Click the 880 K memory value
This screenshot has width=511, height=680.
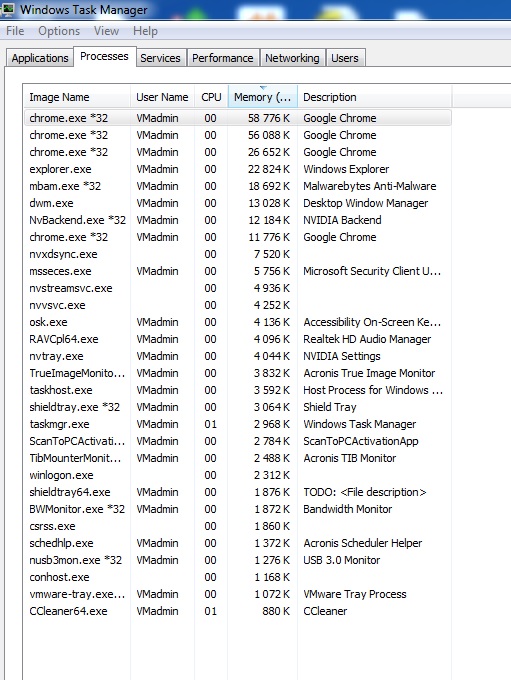[x=276, y=611]
